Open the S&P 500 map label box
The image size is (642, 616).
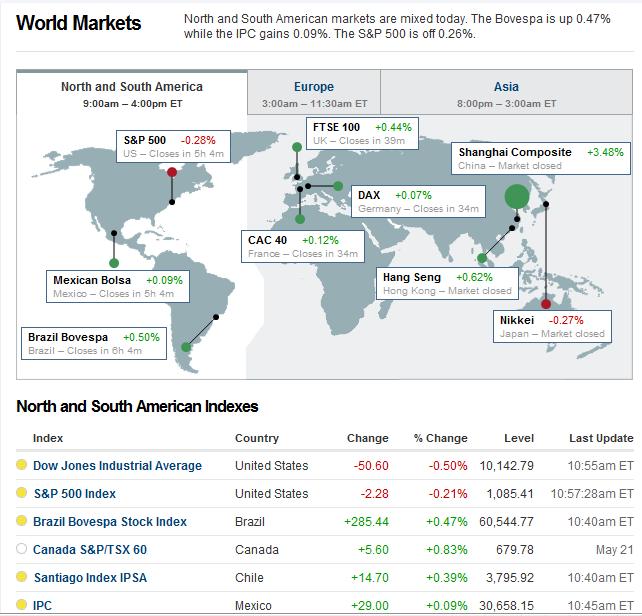[x=174, y=147]
